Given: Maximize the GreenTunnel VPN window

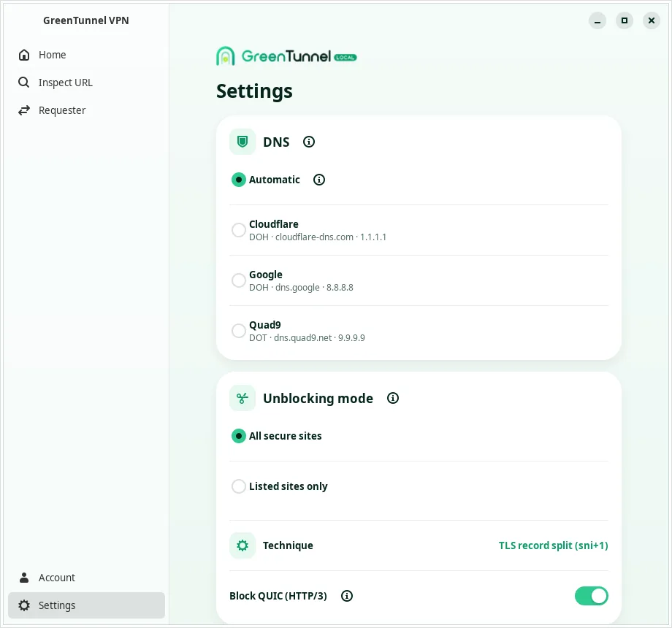Looking at the screenshot, I should [625, 20].
